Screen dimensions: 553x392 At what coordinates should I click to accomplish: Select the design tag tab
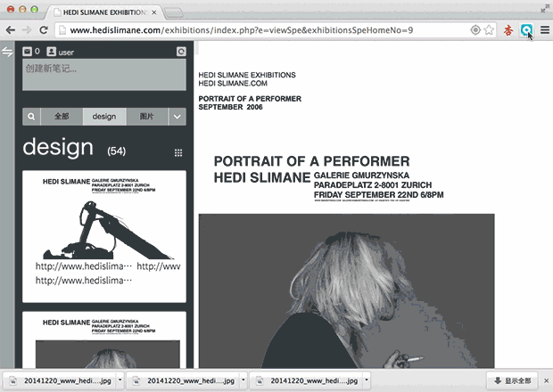coord(104,117)
